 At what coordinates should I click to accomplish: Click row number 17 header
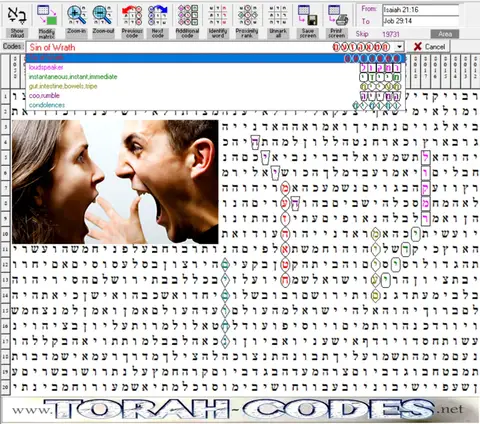5,342
